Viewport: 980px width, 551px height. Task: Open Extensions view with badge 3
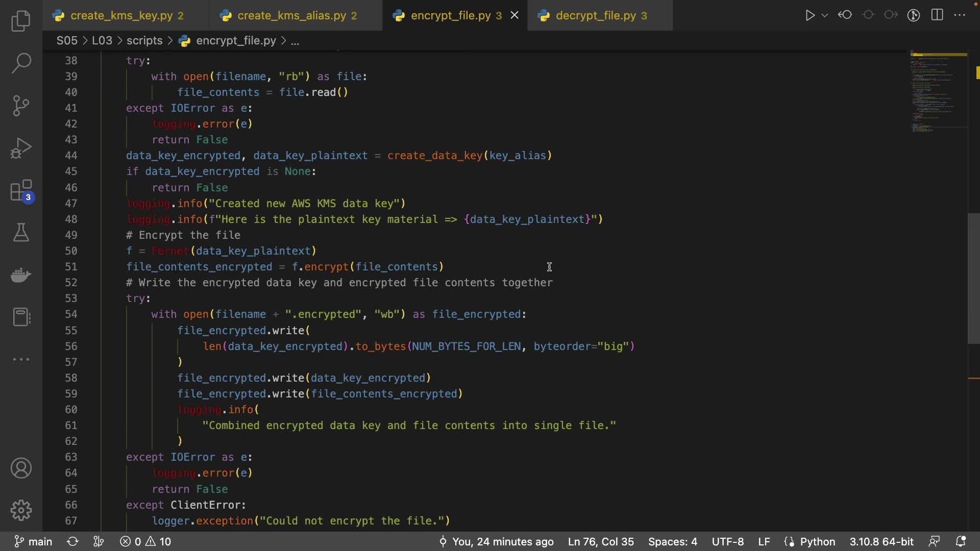(x=21, y=191)
